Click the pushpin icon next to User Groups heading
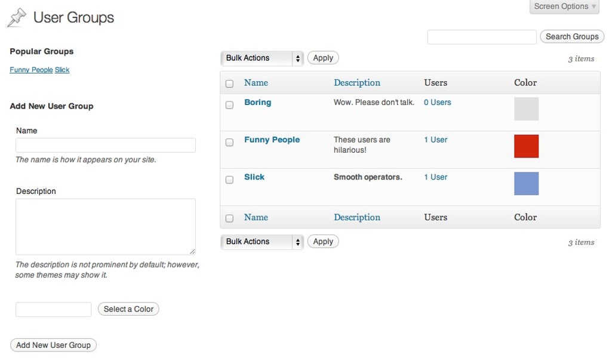Viewport: 609px width, 364px height. point(16,17)
